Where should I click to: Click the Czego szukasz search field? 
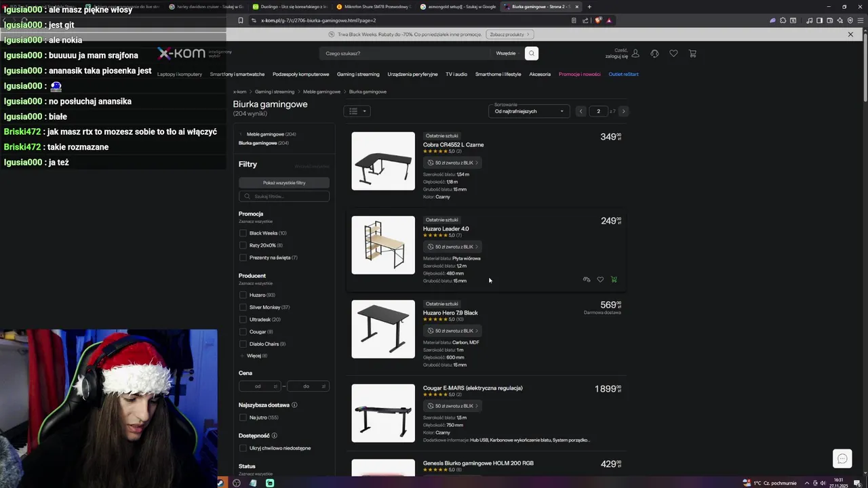(406, 53)
